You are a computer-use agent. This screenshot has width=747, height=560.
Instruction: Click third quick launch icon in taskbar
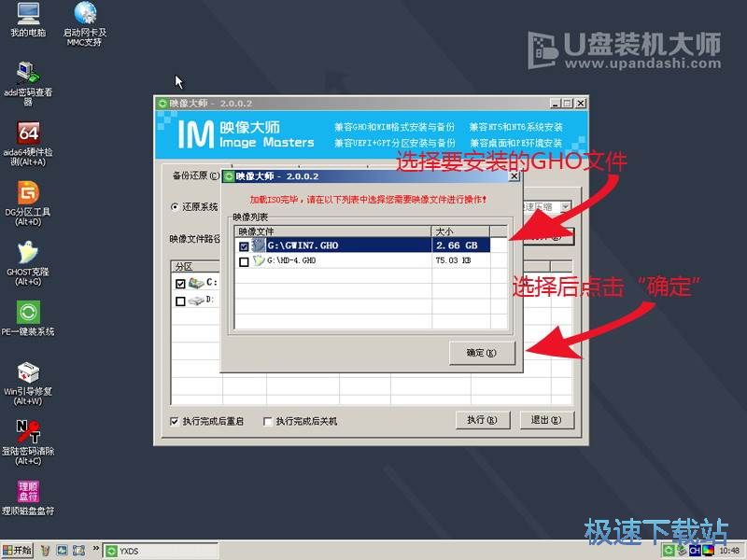point(78,551)
